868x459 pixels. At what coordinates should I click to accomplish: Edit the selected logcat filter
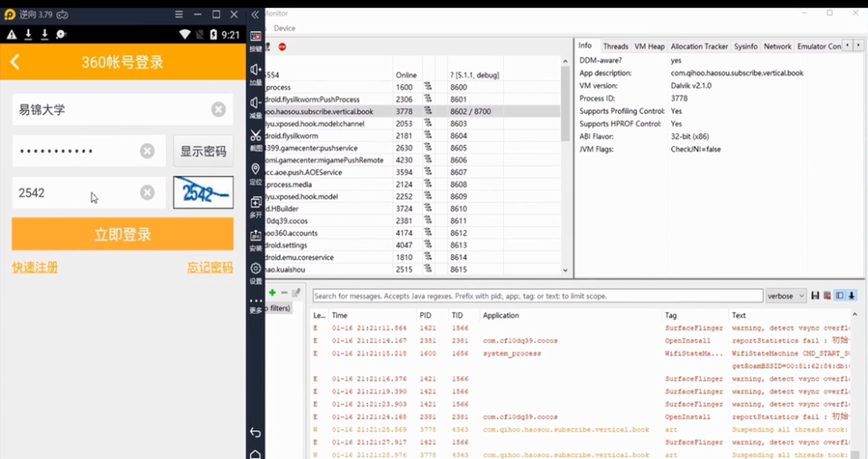[296, 293]
